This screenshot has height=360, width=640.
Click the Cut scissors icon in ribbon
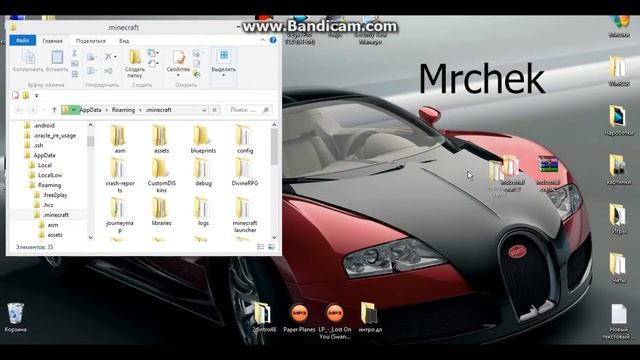(x=75, y=53)
